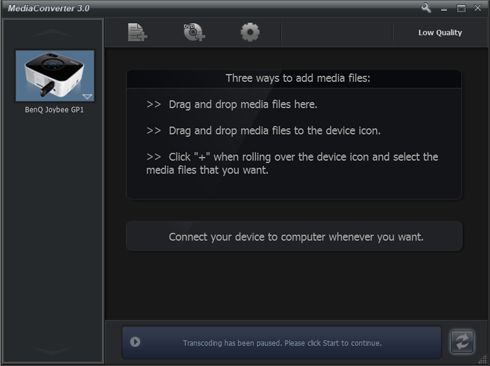The image size is (490, 366).
Task: Click the wrench tool icon in title bar
Action: [426, 8]
